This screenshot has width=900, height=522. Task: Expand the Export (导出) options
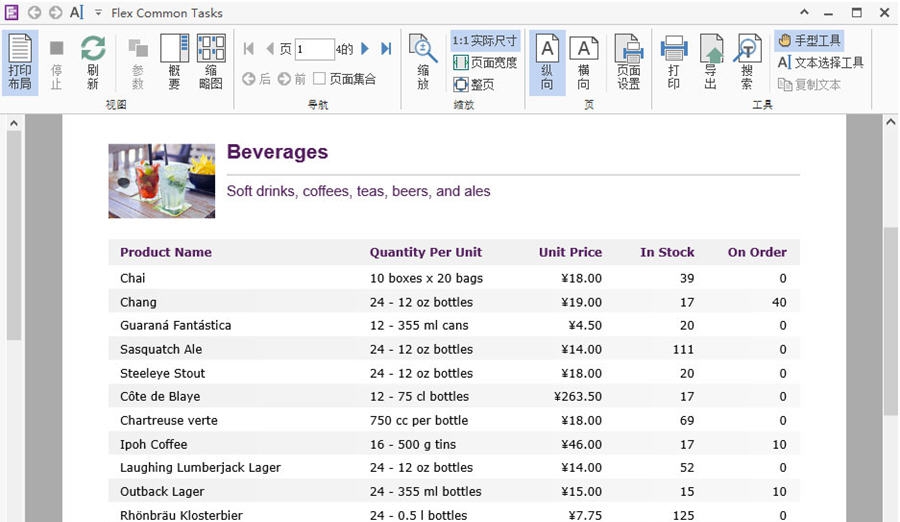(x=710, y=61)
